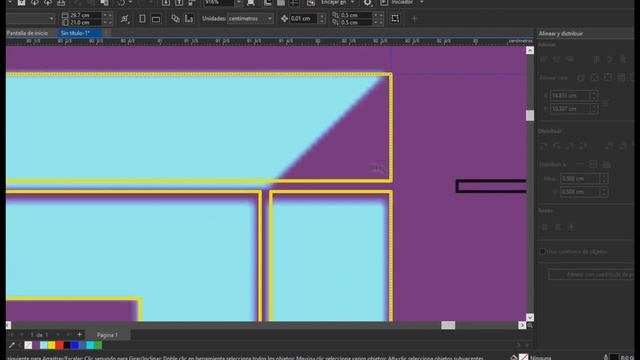Pick the purple swatch in document palette
The height and width of the screenshot is (360, 640).
pos(36,345)
